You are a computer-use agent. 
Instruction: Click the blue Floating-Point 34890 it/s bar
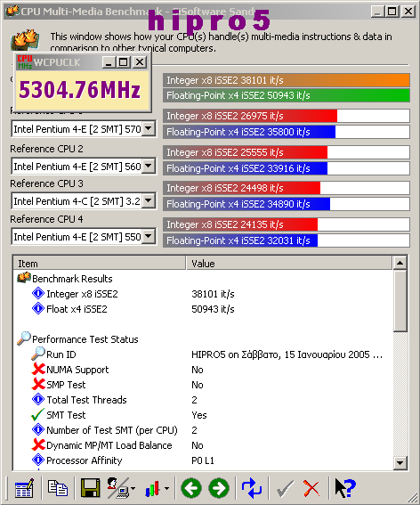pos(246,204)
